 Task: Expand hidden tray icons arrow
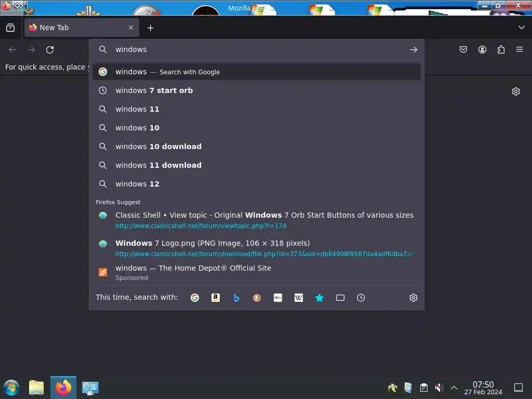tap(454, 388)
